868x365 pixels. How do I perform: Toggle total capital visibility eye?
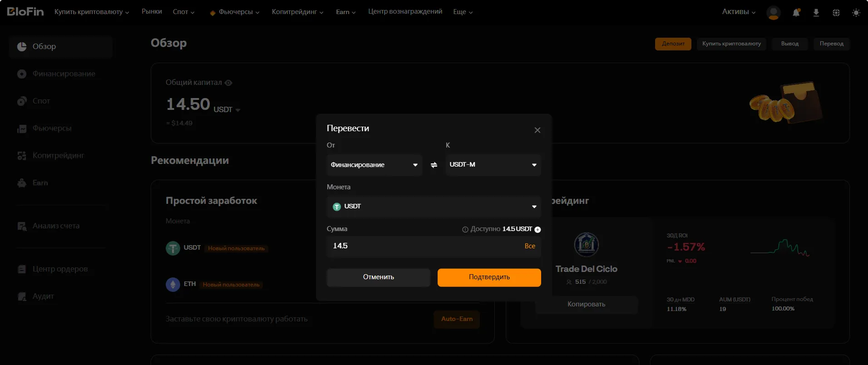point(229,83)
